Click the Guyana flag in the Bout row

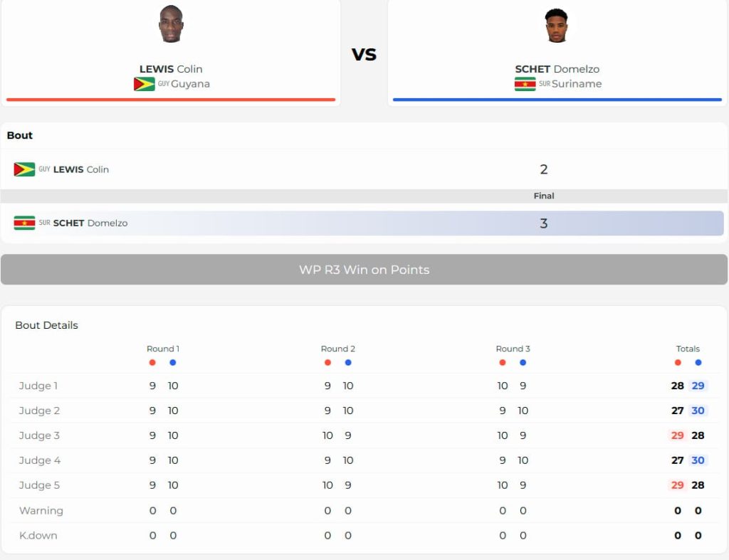click(25, 169)
